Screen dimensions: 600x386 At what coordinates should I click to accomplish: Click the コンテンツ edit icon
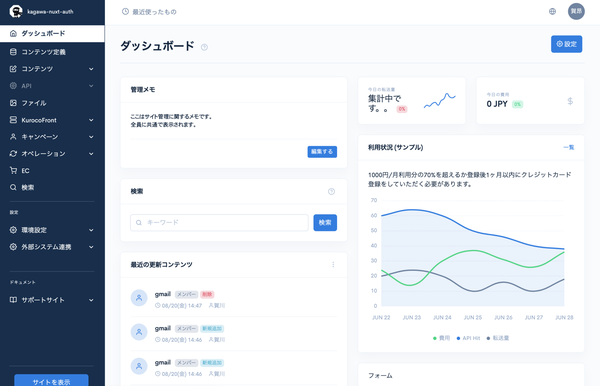pyautogui.click(x=13, y=69)
